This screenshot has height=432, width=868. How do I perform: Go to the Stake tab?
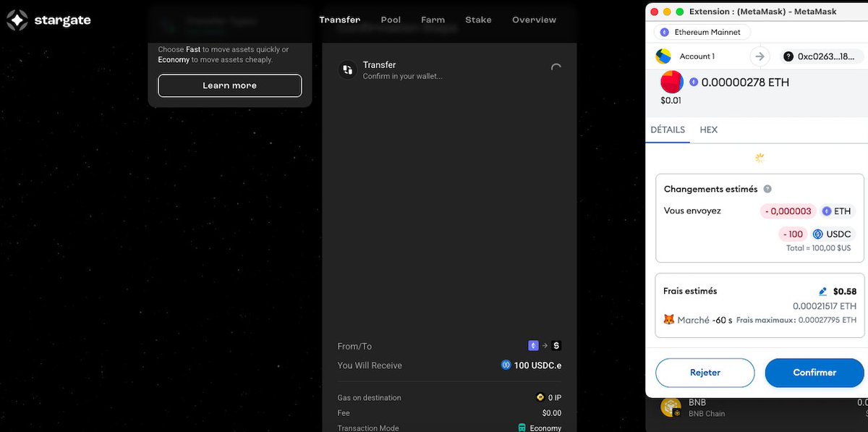(x=478, y=20)
